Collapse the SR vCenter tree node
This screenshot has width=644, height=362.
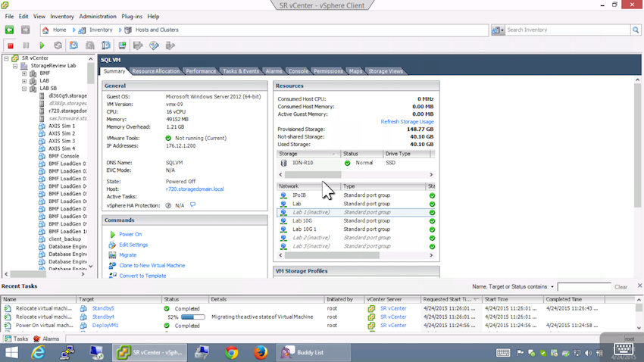coord(6,58)
